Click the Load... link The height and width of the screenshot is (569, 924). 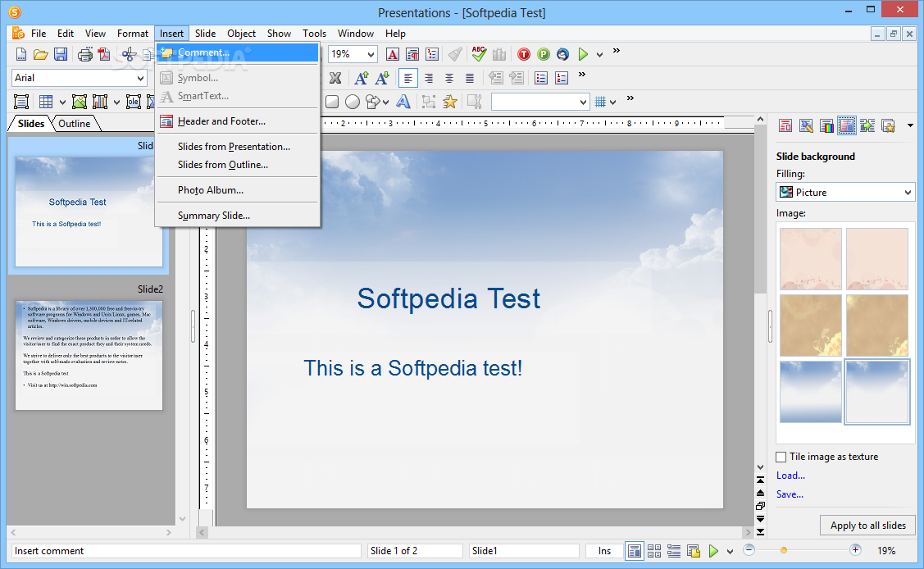pos(790,476)
